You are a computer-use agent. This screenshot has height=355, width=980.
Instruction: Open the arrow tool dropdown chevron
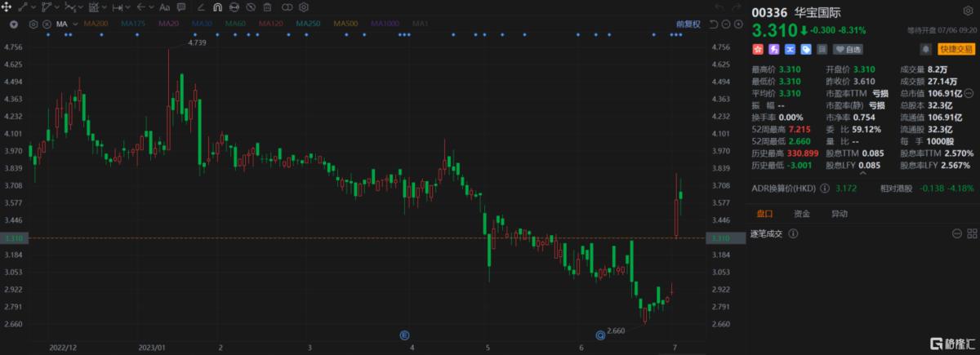[x=152, y=7]
